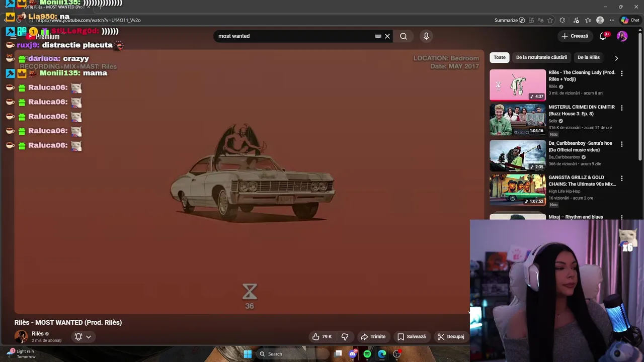The image size is (644, 362).
Task: Open Rilès channel avatar
Action: click(21, 336)
